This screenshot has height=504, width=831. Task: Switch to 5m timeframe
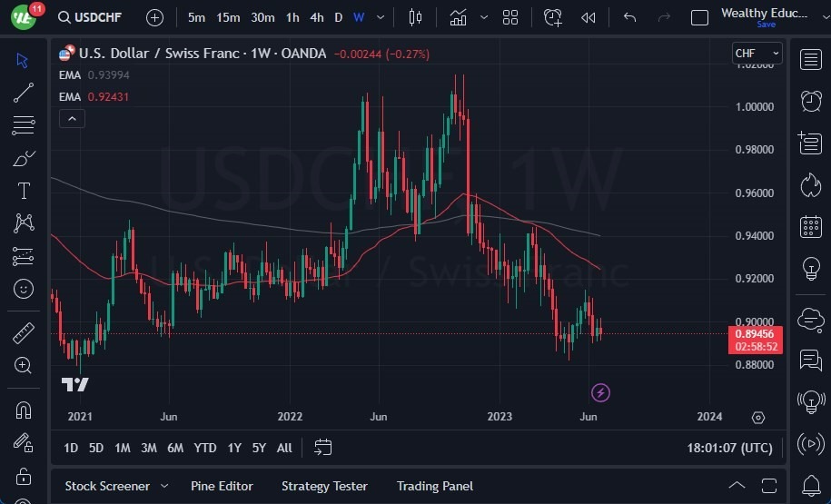(x=196, y=17)
